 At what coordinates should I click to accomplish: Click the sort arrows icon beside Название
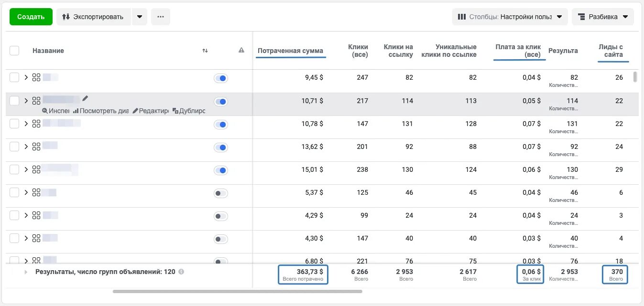pyautogui.click(x=205, y=51)
